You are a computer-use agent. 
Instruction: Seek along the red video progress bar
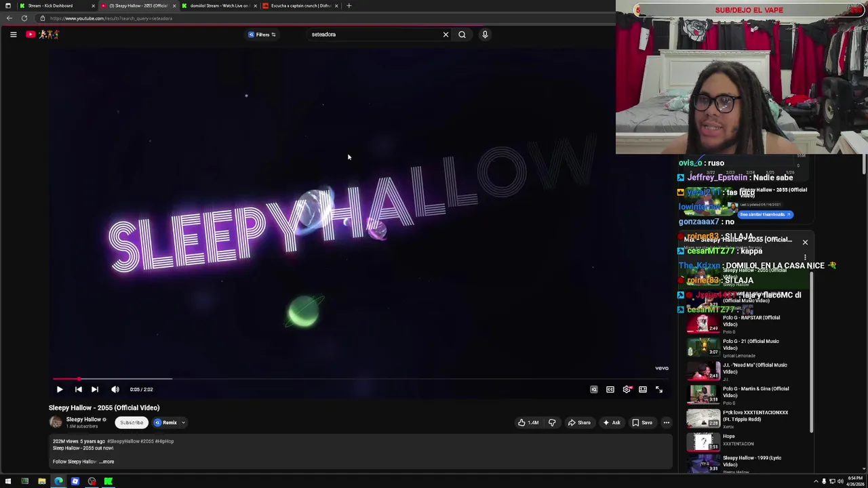pyautogui.click(x=361, y=380)
